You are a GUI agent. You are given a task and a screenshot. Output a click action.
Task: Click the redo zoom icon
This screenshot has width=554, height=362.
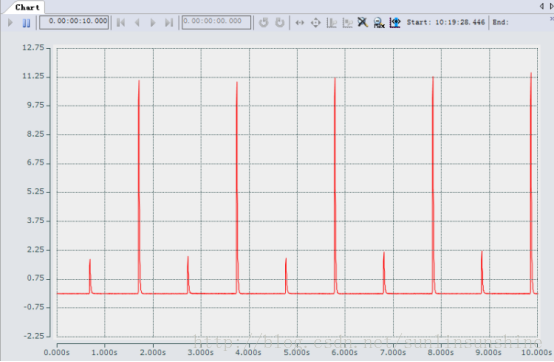pos(279,22)
